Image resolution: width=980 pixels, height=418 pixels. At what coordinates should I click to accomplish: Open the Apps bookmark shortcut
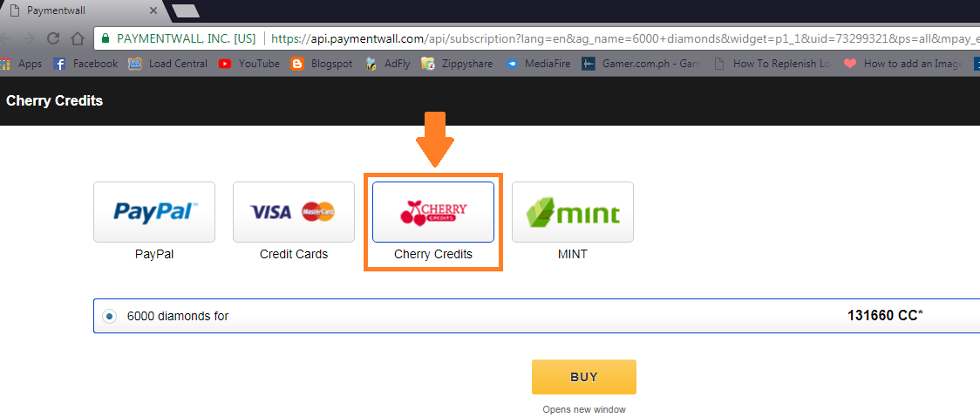coord(21,63)
